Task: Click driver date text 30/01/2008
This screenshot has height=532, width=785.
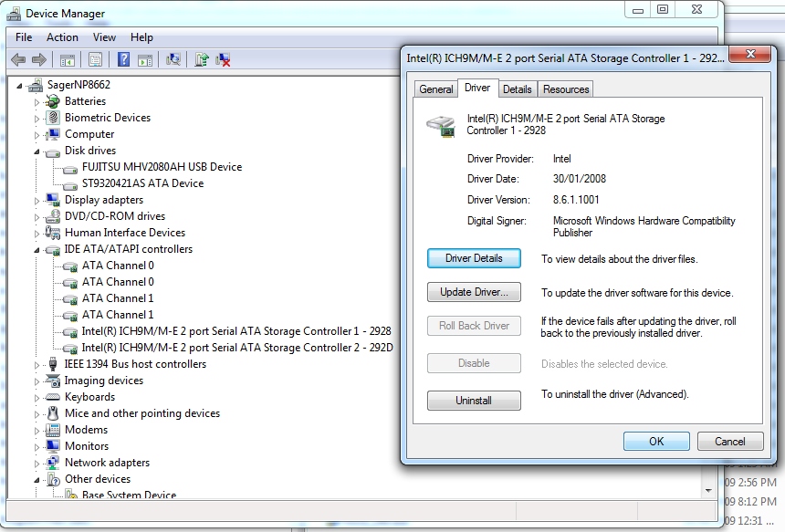Action: pyautogui.click(x=580, y=179)
